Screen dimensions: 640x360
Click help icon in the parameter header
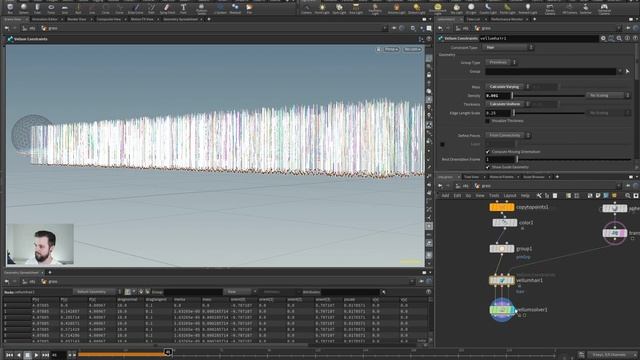635,38
